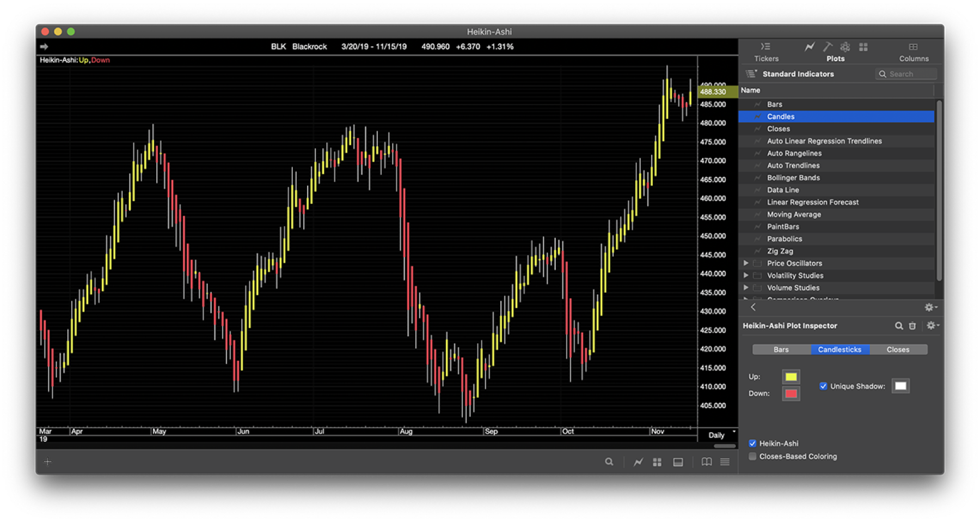Screen dimensions: 980x522
Task: Open the Up color swatch
Action: (791, 377)
